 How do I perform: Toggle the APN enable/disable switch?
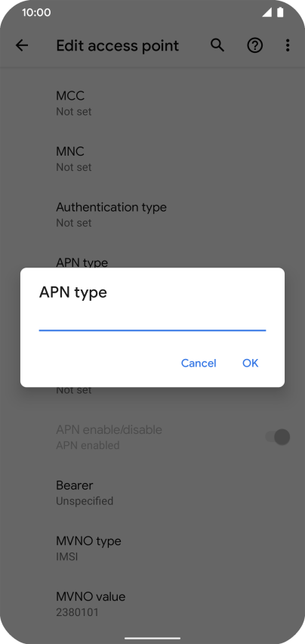(278, 437)
